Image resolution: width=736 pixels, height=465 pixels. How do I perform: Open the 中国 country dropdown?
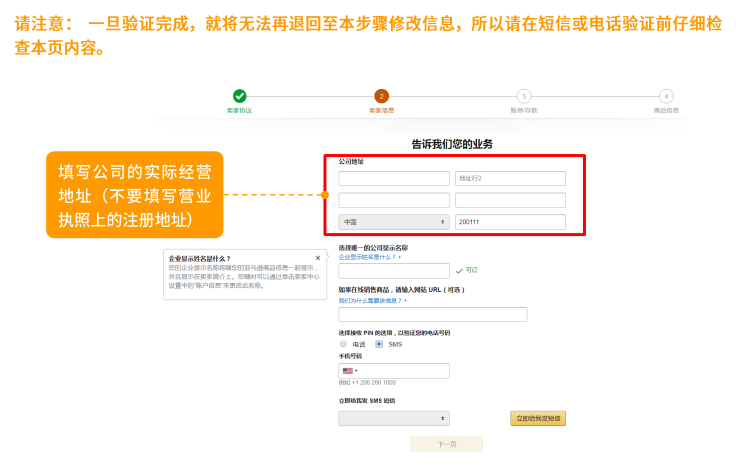coord(394,222)
